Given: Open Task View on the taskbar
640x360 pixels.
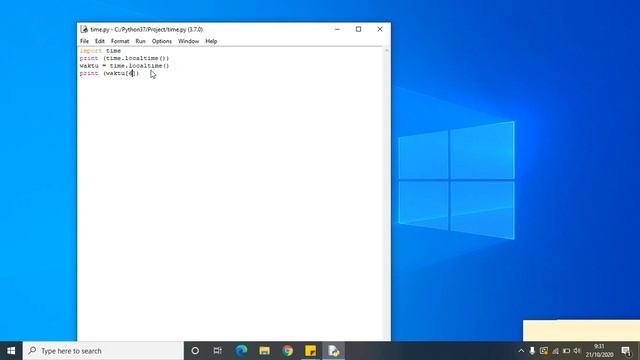Looking at the screenshot, I should click(x=218, y=351).
